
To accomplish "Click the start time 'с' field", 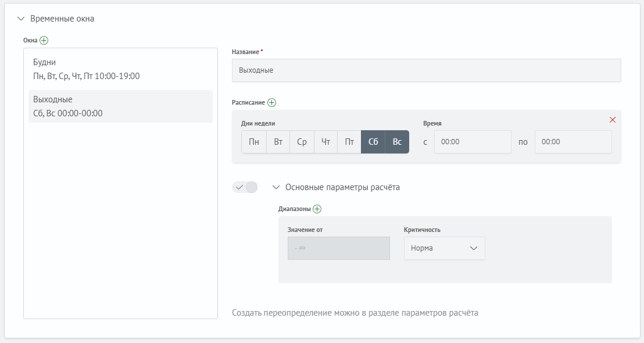I will click(473, 142).
